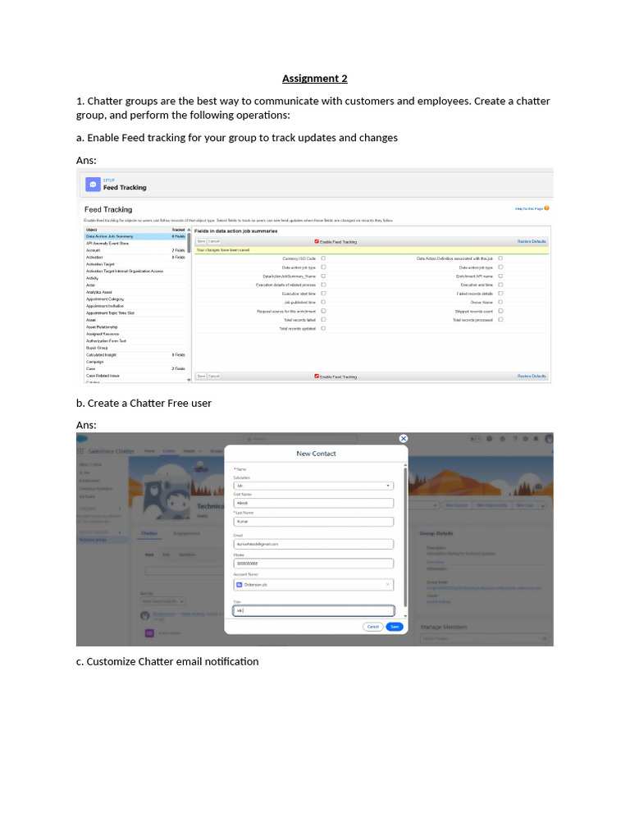The height and width of the screenshot is (840, 630).
Task: Check the Job published time field
Action: [x=323, y=302]
